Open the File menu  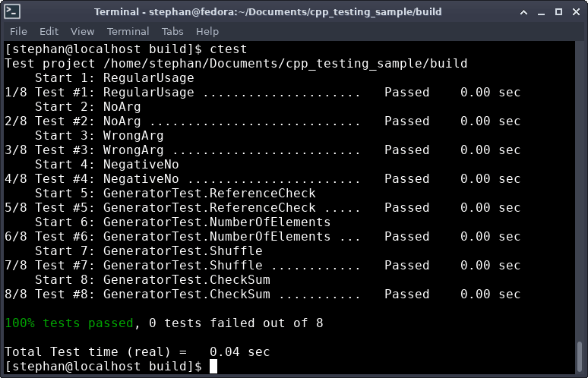point(18,31)
